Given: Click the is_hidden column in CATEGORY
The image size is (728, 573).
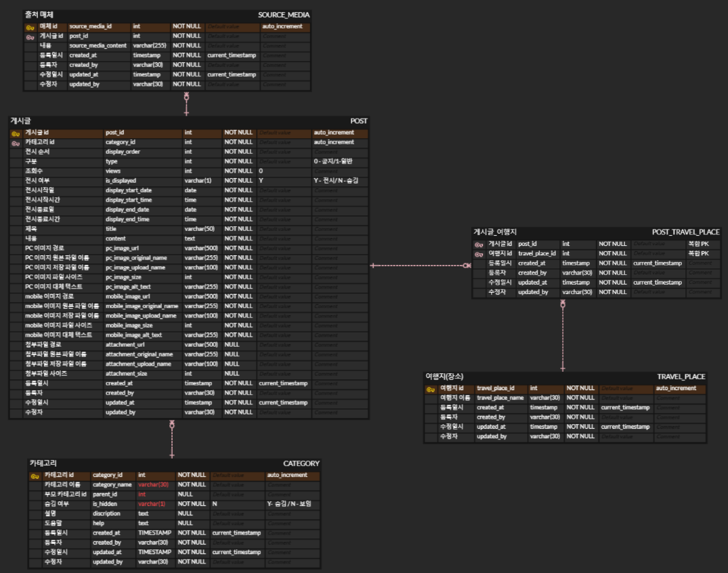Looking at the screenshot, I should pos(105,505).
